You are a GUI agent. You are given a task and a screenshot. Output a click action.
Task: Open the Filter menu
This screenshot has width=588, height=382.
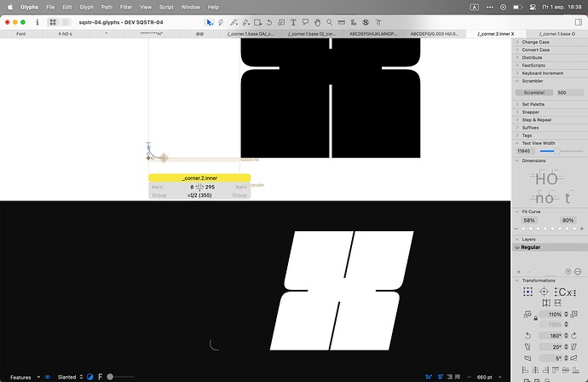point(126,7)
